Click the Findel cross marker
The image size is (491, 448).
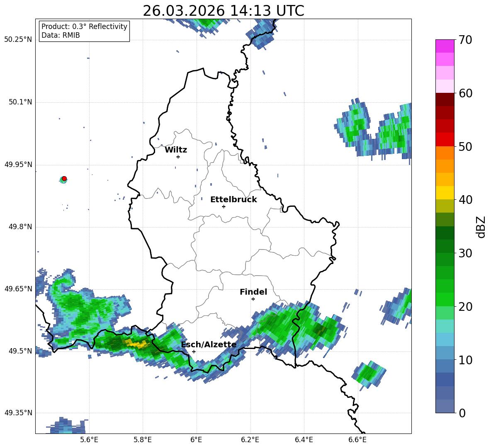click(x=253, y=299)
